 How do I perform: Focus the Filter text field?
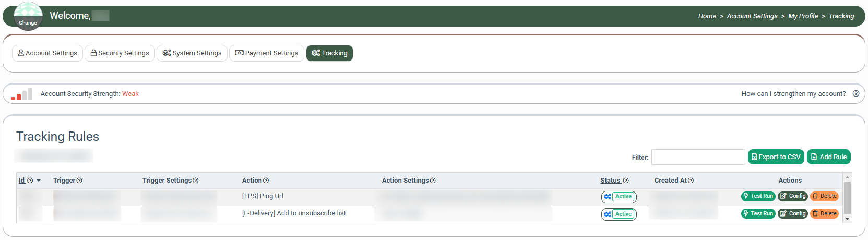click(698, 157)
